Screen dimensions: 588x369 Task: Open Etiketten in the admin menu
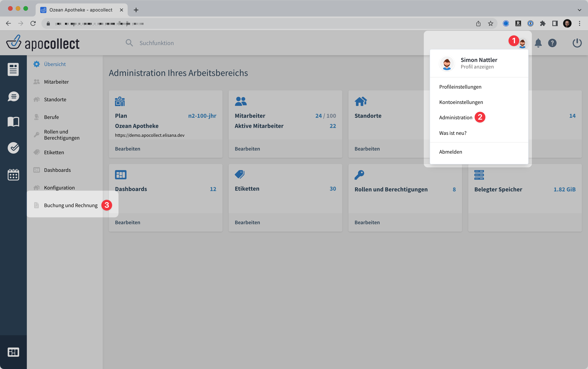[54, 152]
